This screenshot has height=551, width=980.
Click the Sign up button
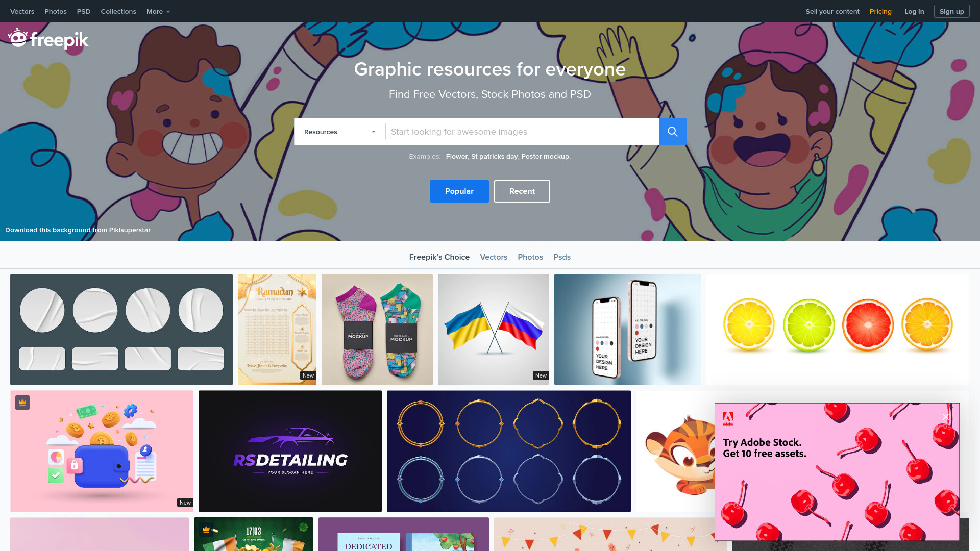click(x=951, y=11)
